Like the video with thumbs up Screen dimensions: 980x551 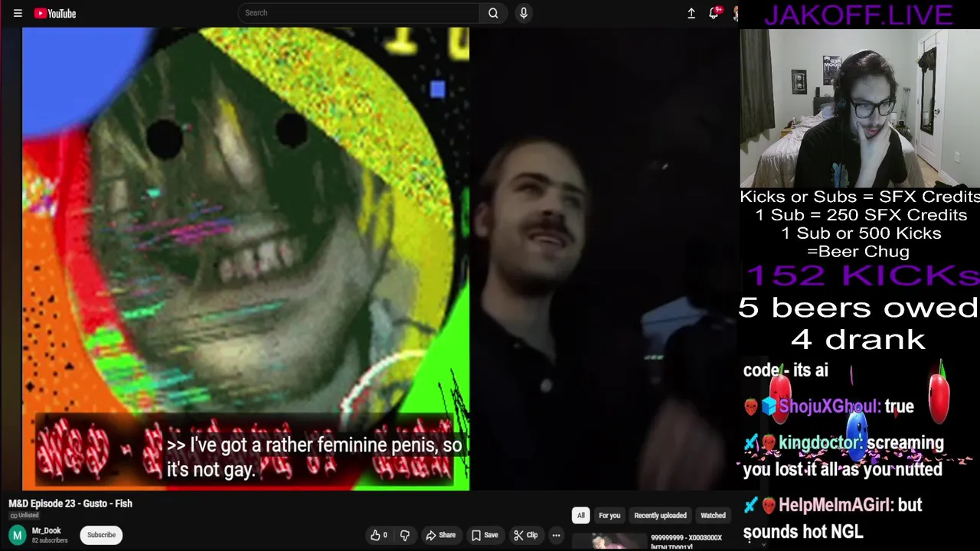379,535
